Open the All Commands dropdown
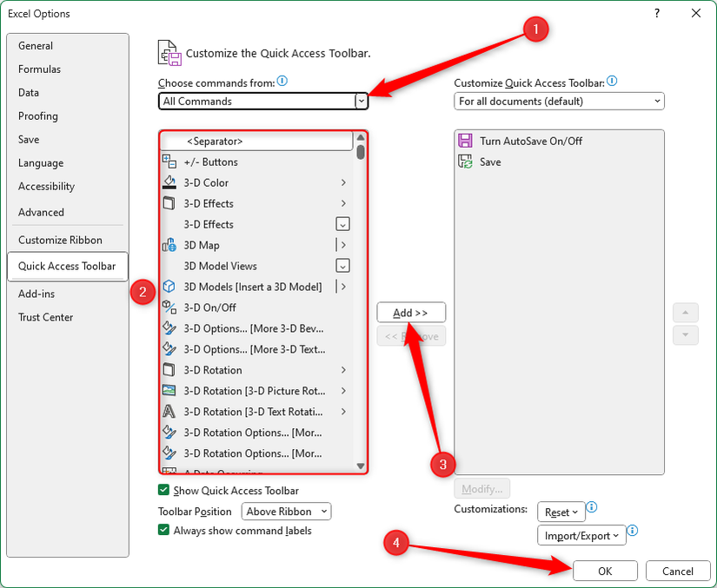 click(x=361, y=101)
